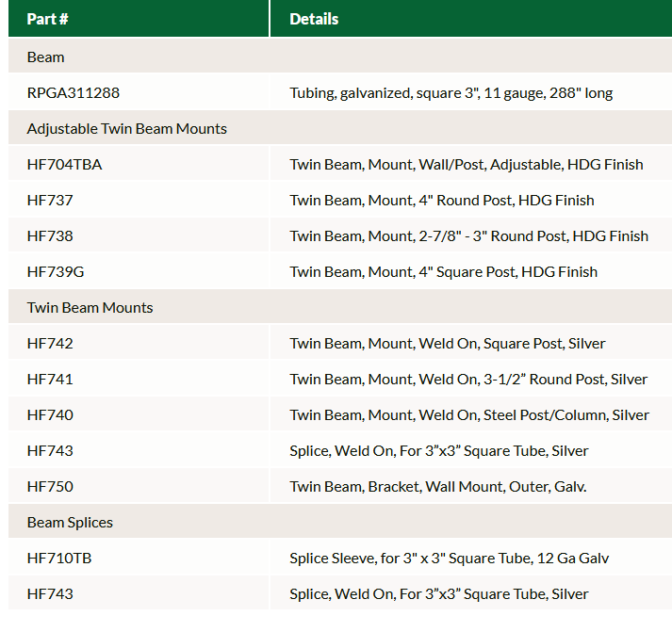672x632 pixels.
Task: Select the Wall/Post Adjustable mount description
Action: [467, 164]
